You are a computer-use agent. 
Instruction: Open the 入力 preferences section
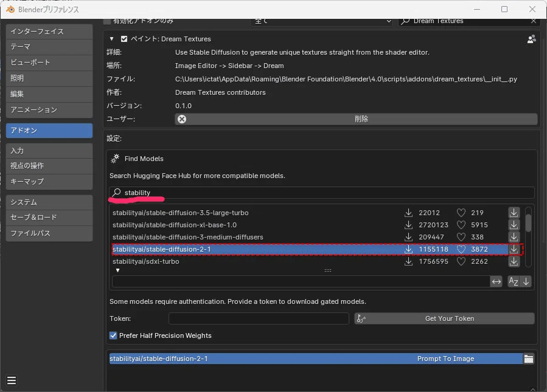pyautogui.click(x=49, y=151)
